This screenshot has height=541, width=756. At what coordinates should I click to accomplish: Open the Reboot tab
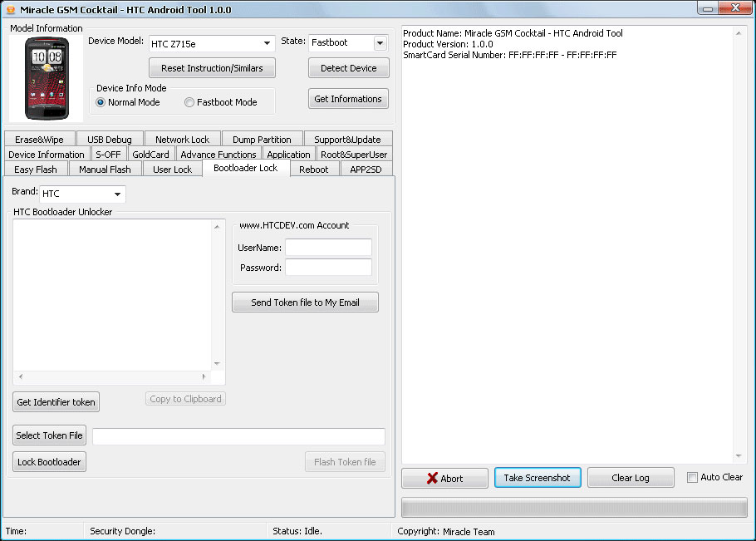tap(313, 170)
